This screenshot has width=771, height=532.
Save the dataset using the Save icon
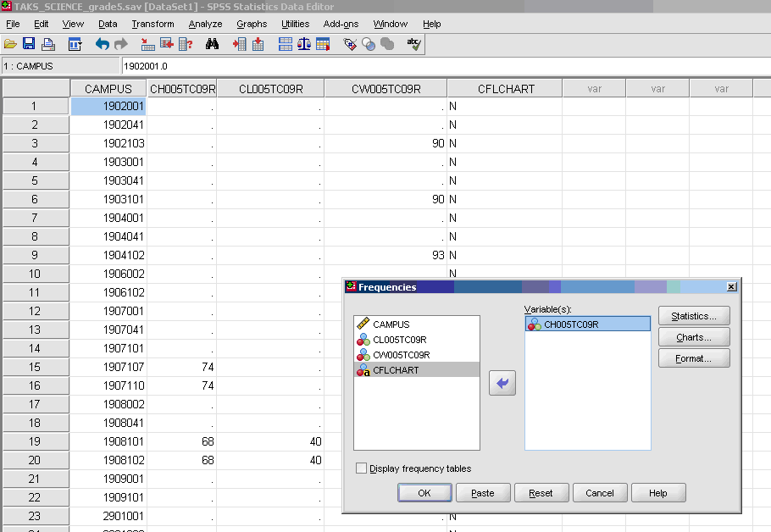pos(29,44)
